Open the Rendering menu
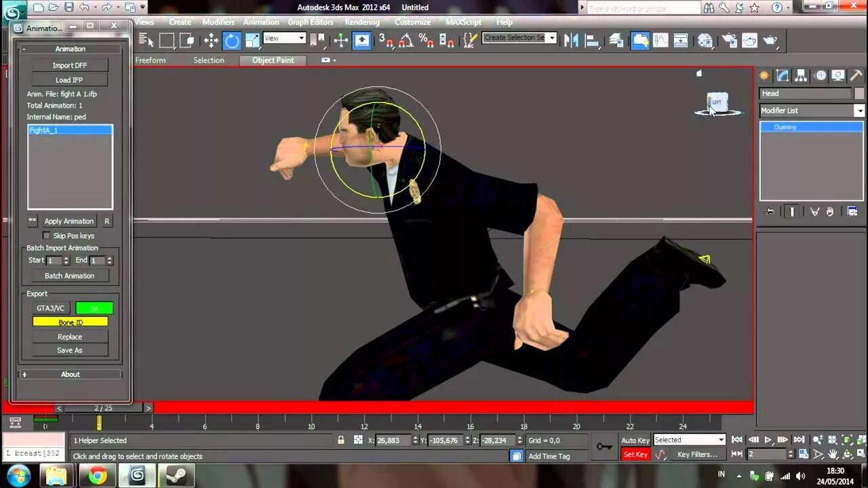 tap(362, 22)
